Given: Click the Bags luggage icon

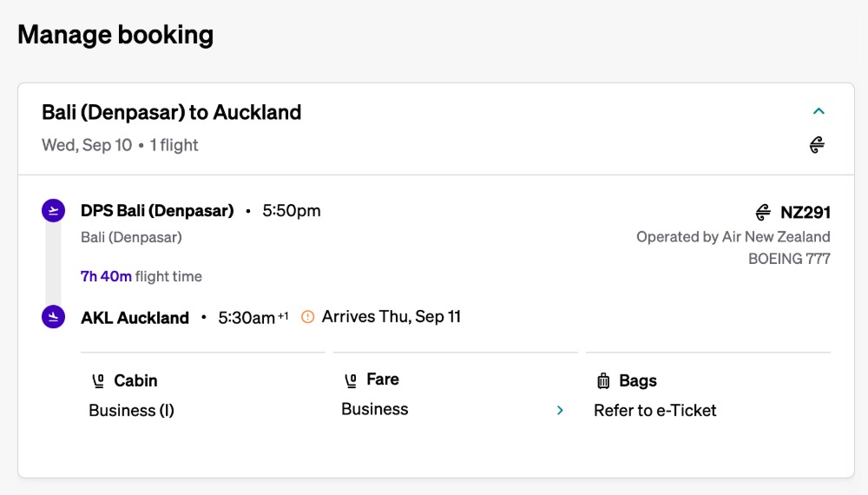Looking at the screenshot, I should (603, 380).
